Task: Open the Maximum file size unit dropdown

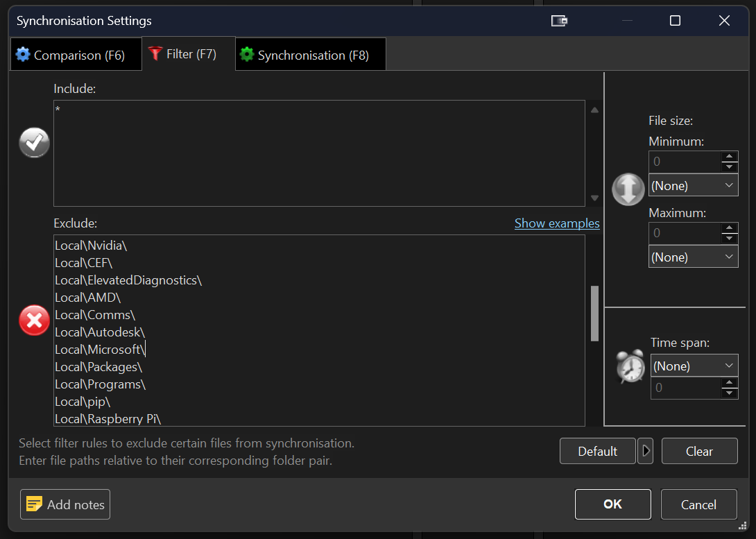Action: point(693,257)
